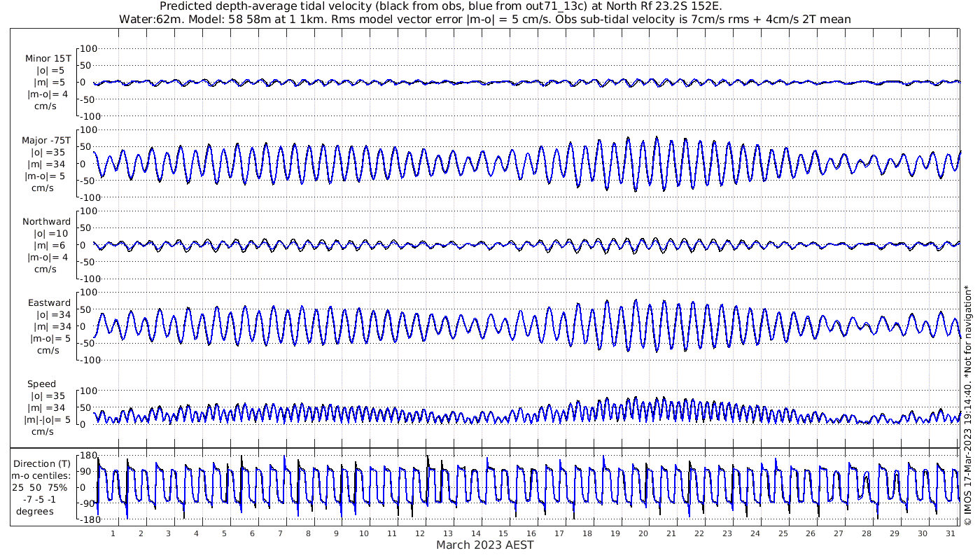Select the '-100' tick of the Major -75T axis
Screen dimensions: 980x560
click(x=91, y=197)
